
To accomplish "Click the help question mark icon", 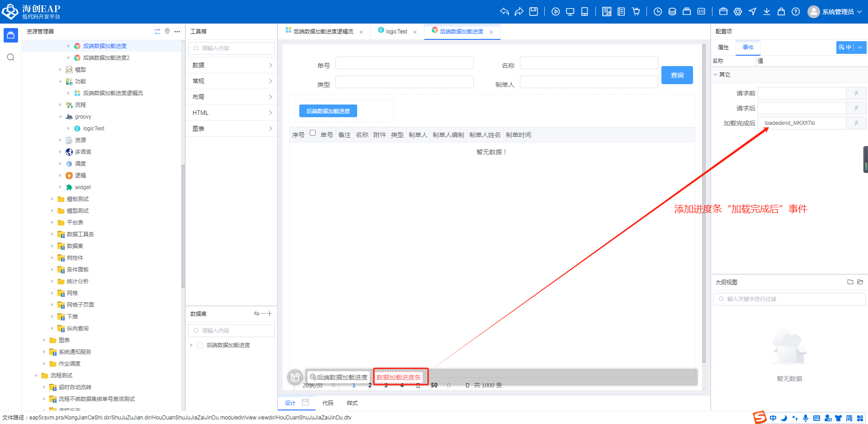I will (796, 12).
